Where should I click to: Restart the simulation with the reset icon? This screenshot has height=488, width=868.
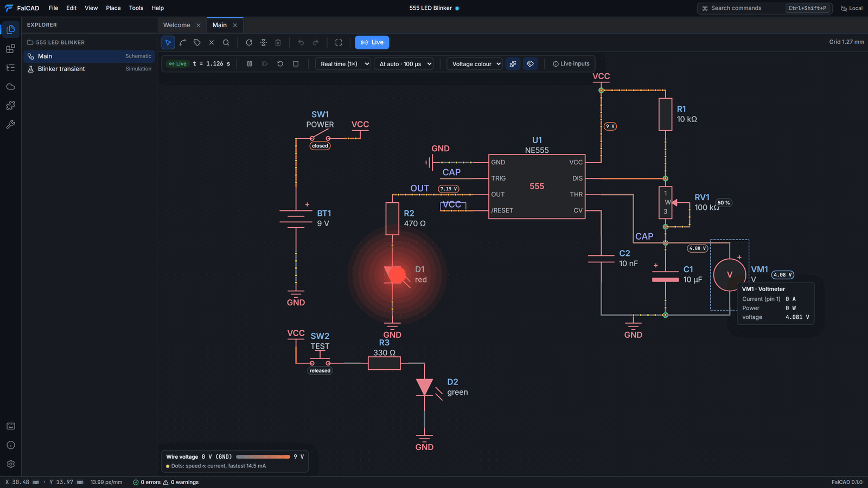click(x=280, y=64)
